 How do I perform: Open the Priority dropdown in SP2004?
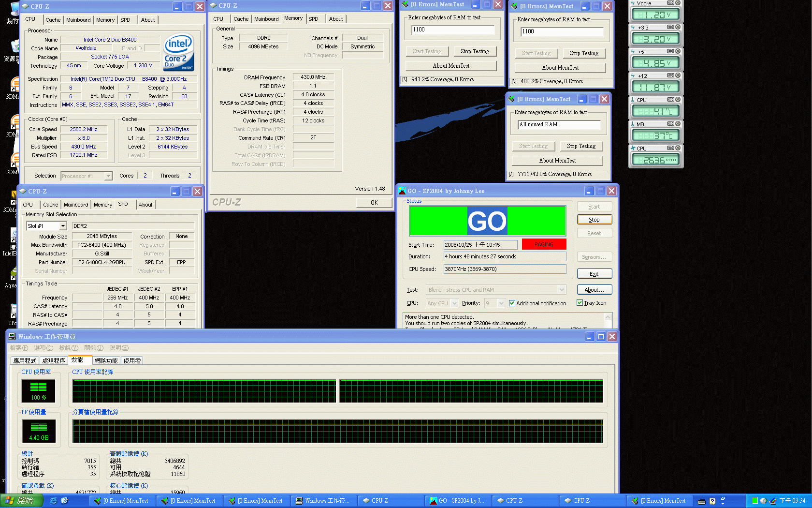(501, 303)
